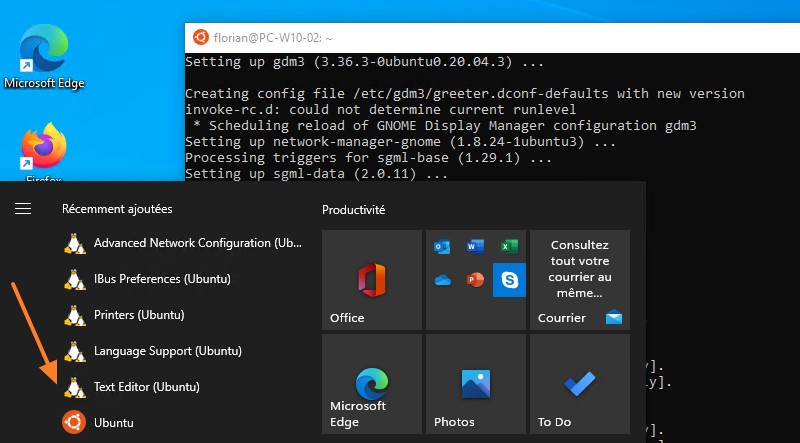Open the To Do tile
This screenshot has height=443, width=800.
tap(580, 384)
